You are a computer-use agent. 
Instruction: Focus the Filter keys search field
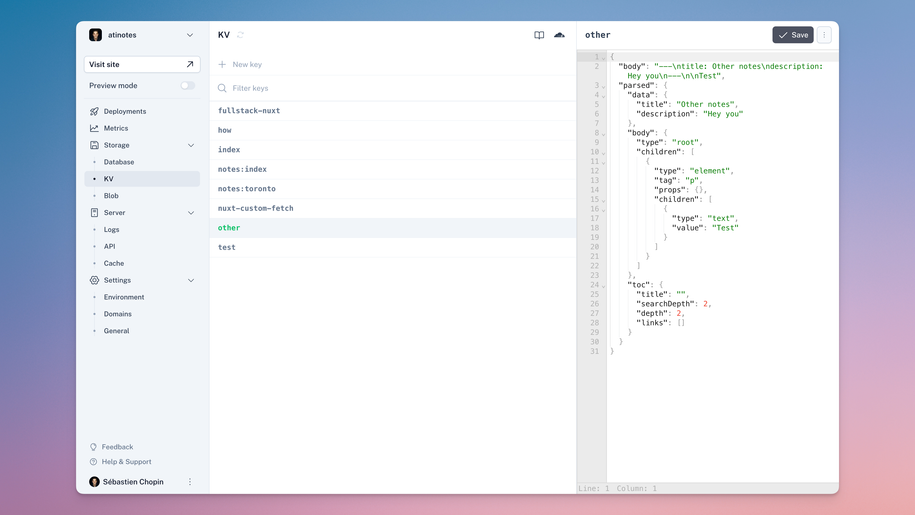(x=392, y=88)
